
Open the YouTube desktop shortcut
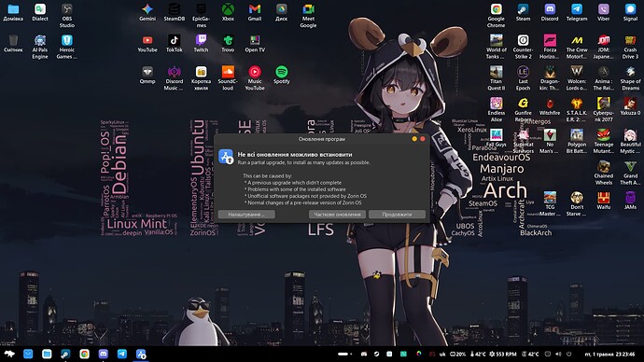pyautogui.click(x=147, y=44)
